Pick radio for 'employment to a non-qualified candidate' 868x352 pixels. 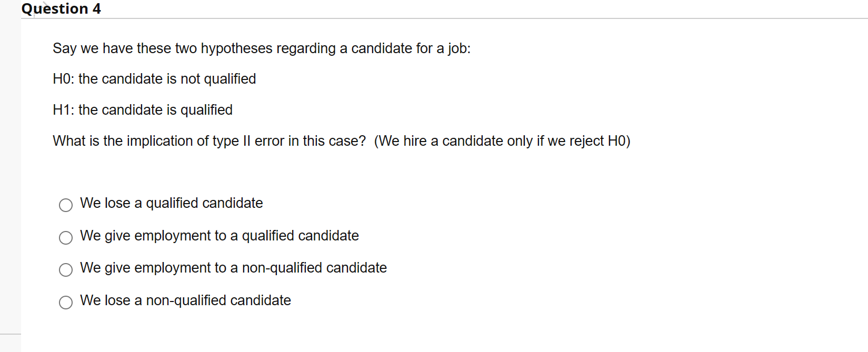click(66, 270)
